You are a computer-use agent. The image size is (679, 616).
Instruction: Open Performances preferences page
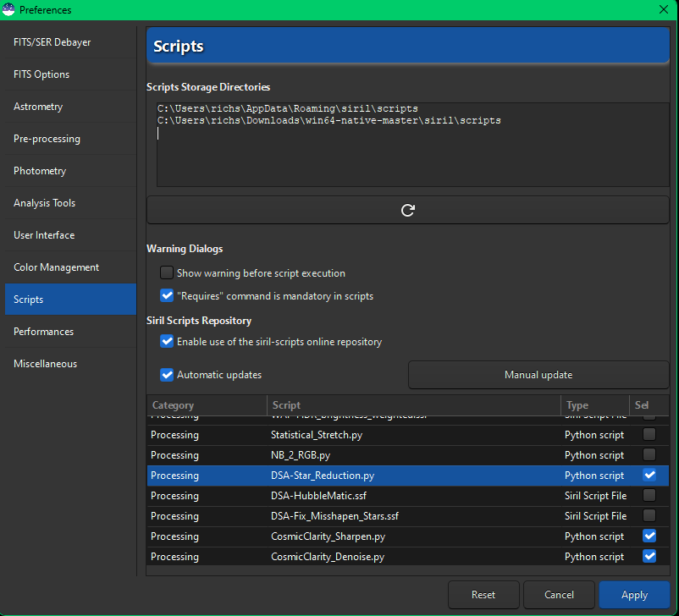tap(70, 331)
